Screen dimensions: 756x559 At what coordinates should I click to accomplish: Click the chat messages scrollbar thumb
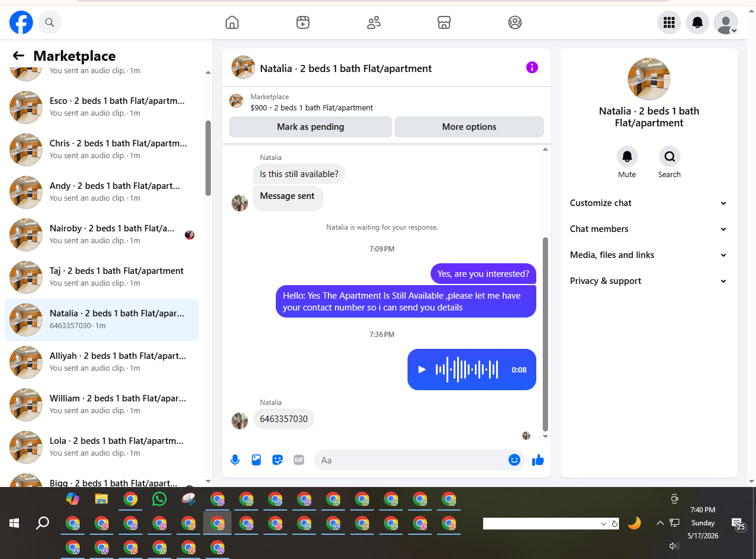[x=545, y=335]
